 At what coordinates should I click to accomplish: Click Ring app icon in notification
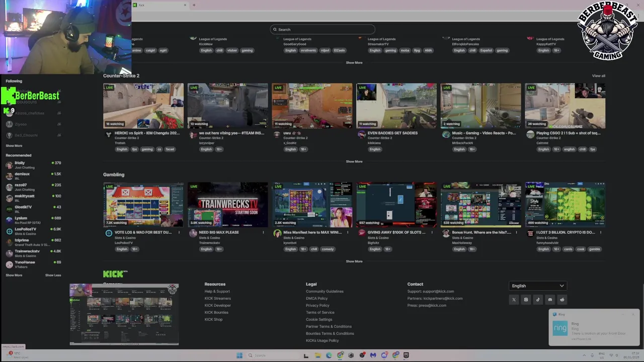pyautogui.click(x=560, y=329)
